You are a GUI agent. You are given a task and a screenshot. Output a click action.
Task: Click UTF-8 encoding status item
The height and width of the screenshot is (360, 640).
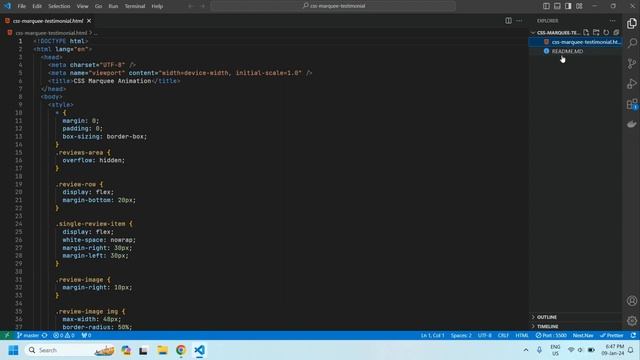pos(484,336)
